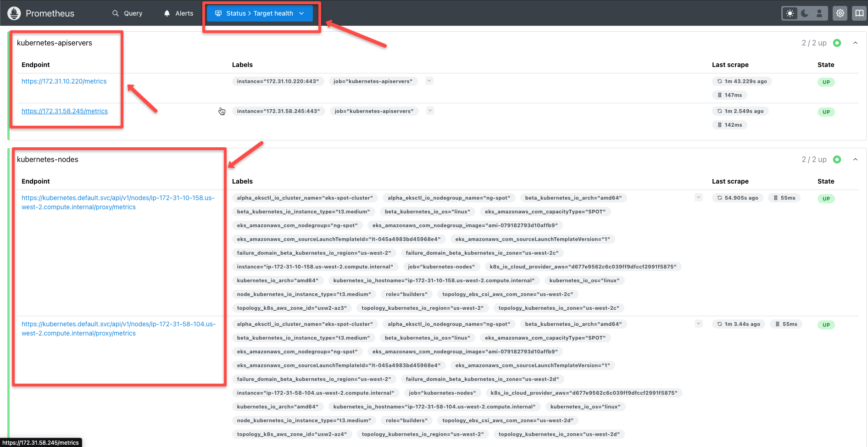The image size is (868, 447).
Task: Click label kubernetes_io_hostname="ip-172-31-58-104.us-west-2.compute.internal"
Action: [x=434, y=407]
